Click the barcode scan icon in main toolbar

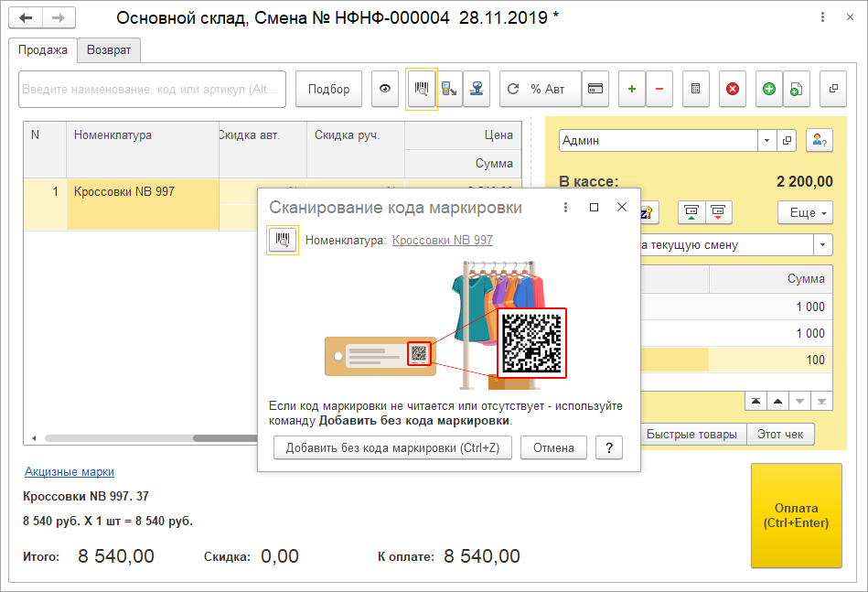pyautogui.click(x=422, y=89)
